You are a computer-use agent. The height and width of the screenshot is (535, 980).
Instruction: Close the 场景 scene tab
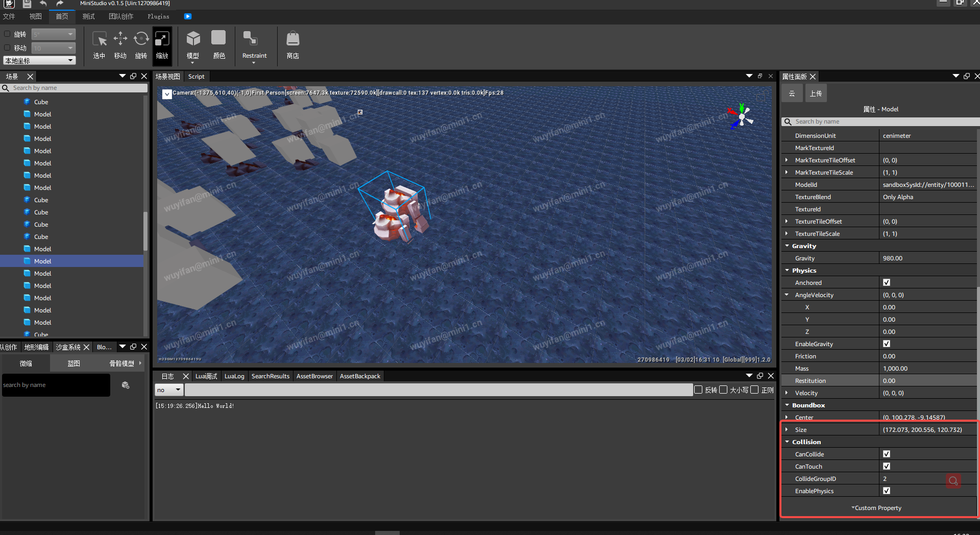30,77
